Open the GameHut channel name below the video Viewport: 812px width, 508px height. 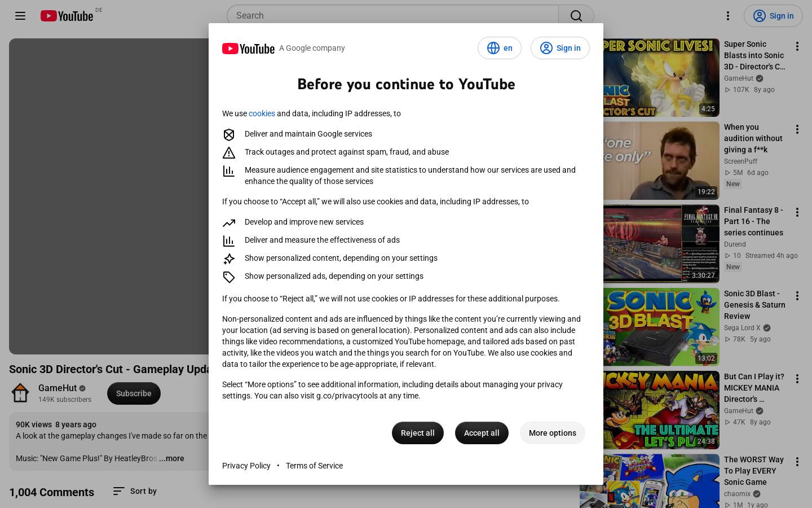click(x=58, y=388)
